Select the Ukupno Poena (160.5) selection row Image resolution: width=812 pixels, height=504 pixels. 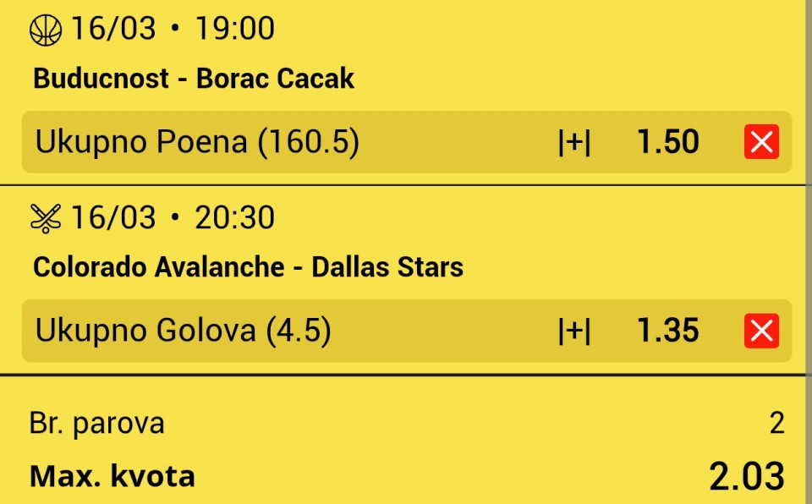pos(407,142)
